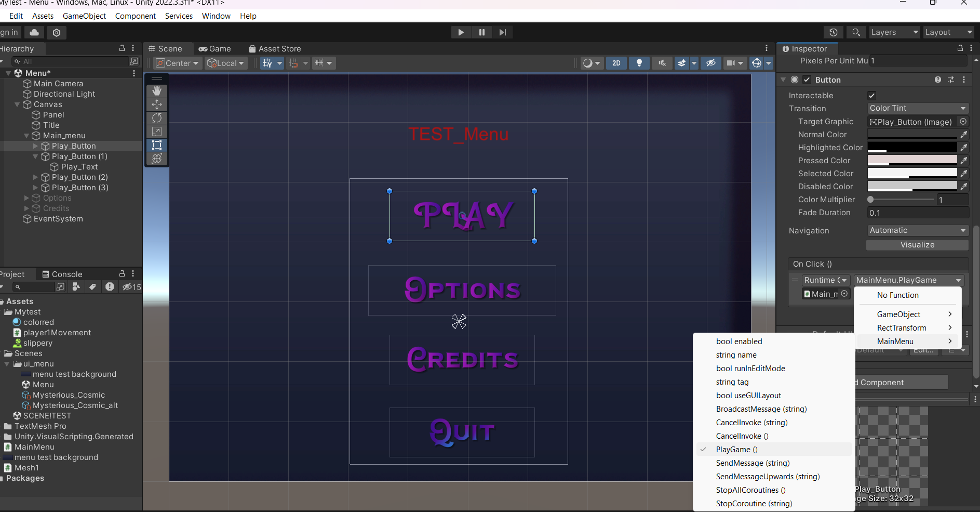Image resolution: width=980 pixels, height=512 pixels.
Task: Open the Gizmos dropdown arrow
Action: click(x=769, y=63)
